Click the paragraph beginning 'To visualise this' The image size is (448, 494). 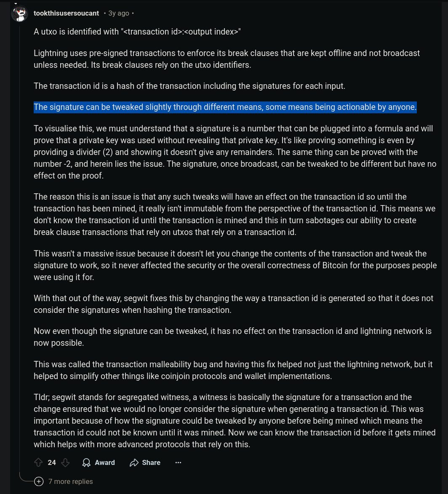[235, 152]
